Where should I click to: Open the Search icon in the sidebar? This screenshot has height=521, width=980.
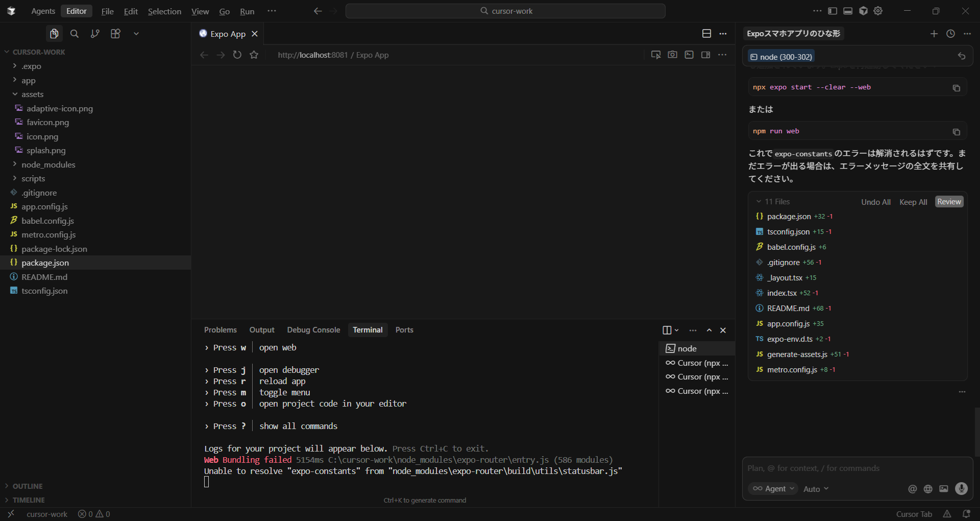click(75, 34)
